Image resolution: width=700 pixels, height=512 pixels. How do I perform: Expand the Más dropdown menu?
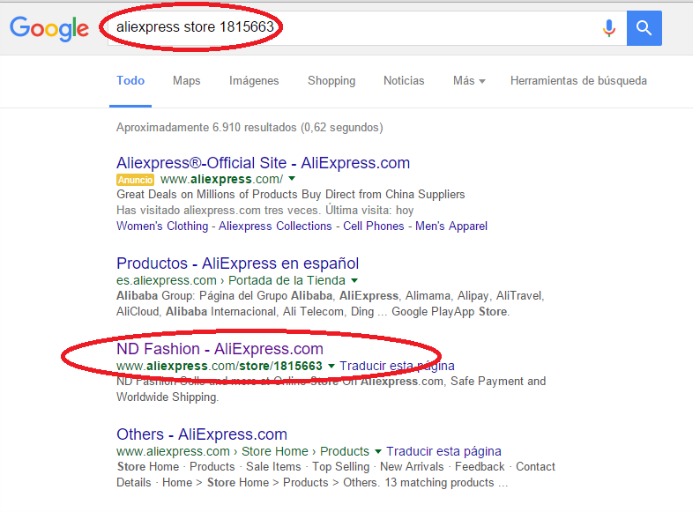(469, 81)
